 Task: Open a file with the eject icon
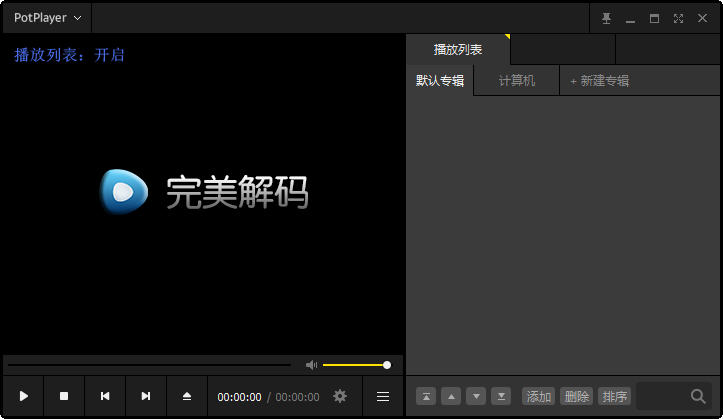tap(187, 396)
